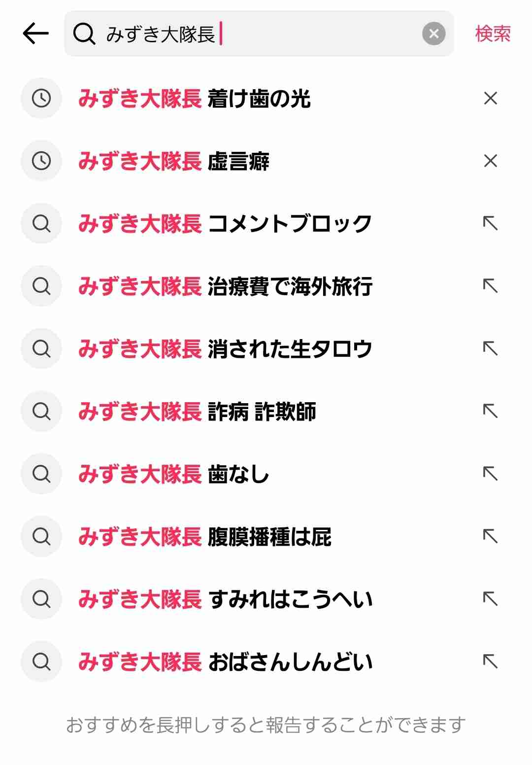Fill search with コメントブロック suggestion arrow
The image size is (532, 765).
click(490, 223)
